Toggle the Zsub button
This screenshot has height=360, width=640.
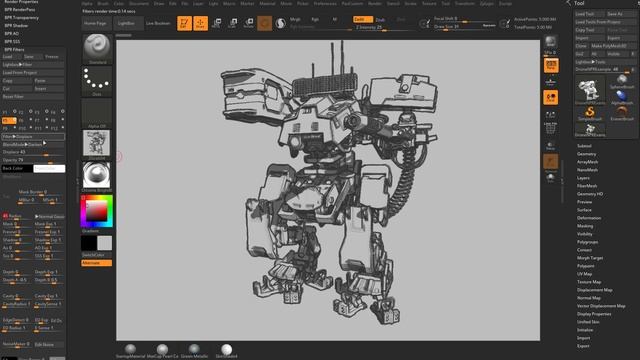click(x=380, y=20)
